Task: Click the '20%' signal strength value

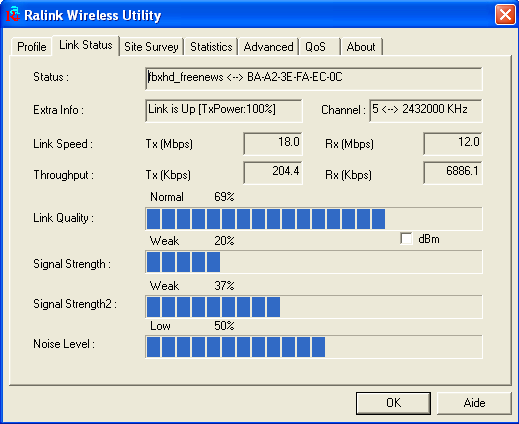Action: (x=224, y=241)
